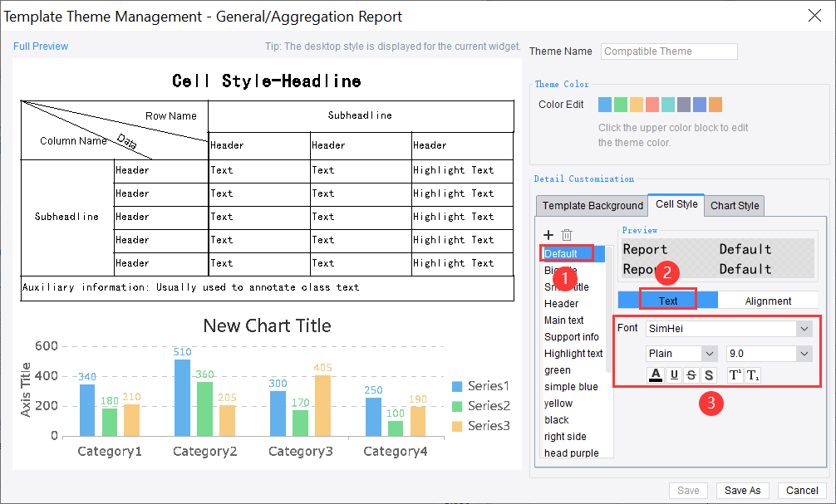
Task: Switch to the Chart Style tab
Action: pos(734,205)
